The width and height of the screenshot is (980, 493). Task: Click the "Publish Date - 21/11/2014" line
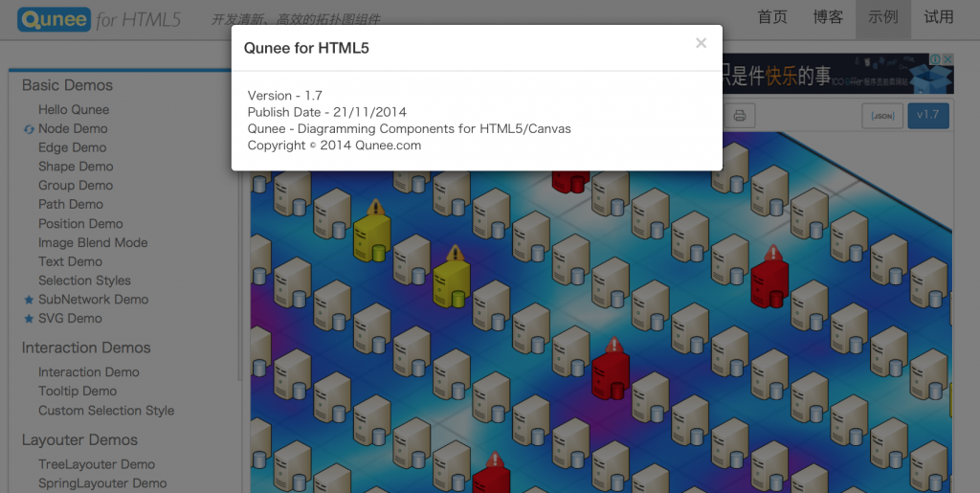tap(327, 112)
